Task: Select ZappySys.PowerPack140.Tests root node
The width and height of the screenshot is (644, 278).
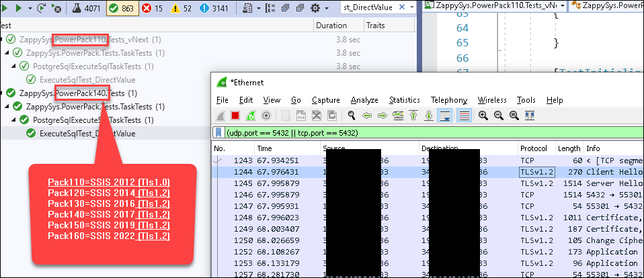Action: pos(78,93)
